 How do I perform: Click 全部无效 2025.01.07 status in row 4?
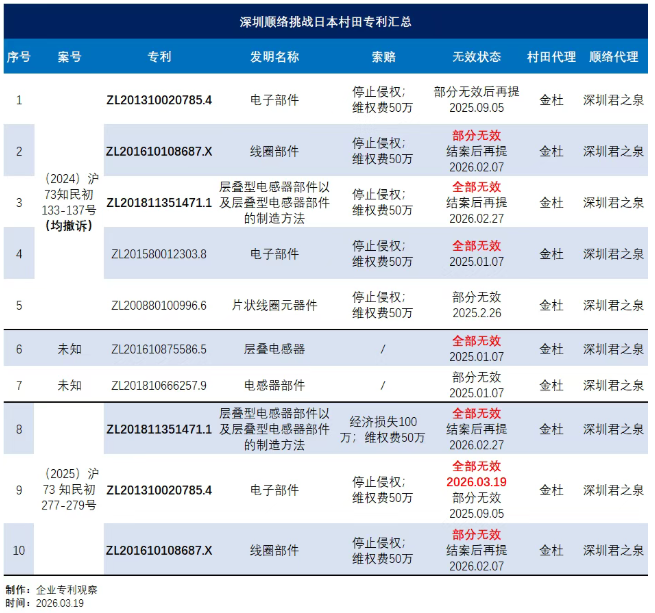477,254
